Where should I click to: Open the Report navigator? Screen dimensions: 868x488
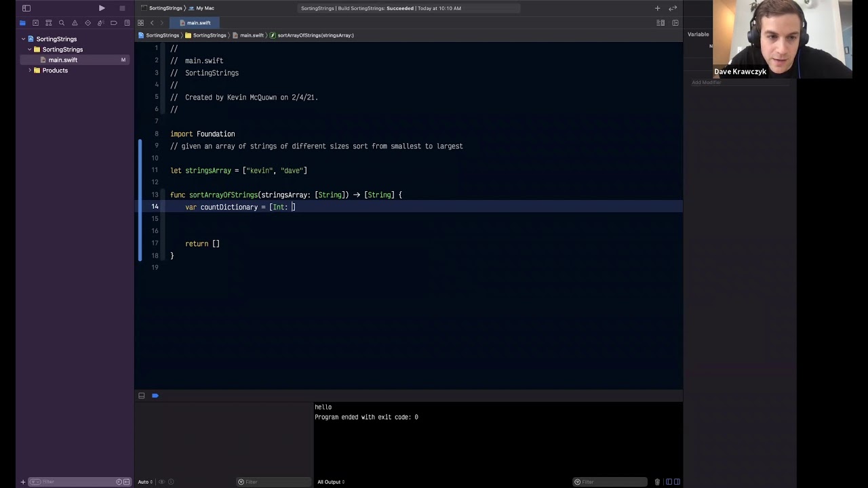tap(127, 23)
